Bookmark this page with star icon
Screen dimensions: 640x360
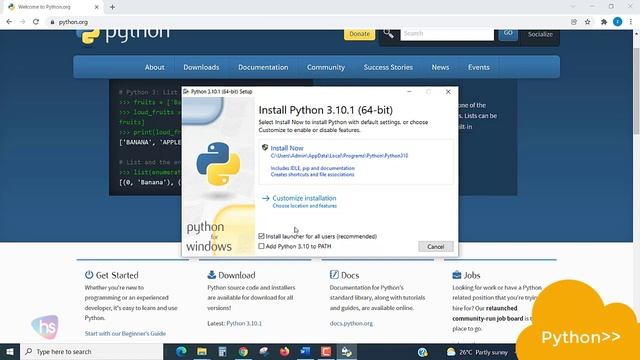[x=587, y=22]
